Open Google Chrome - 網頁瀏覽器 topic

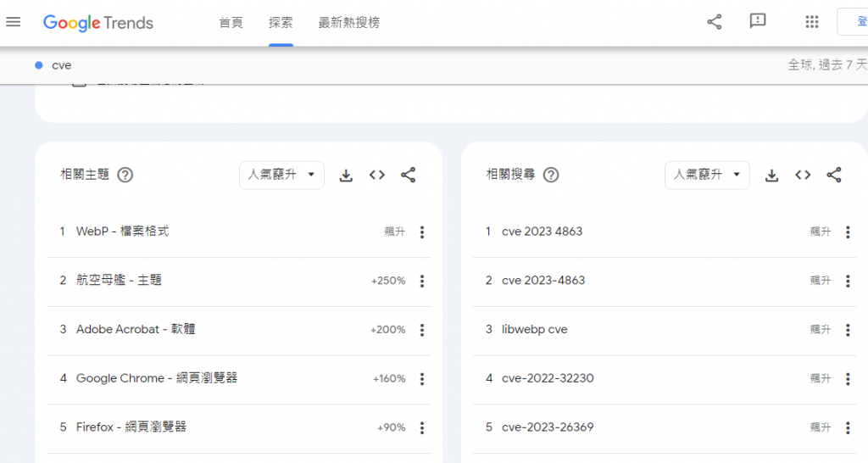157,378
